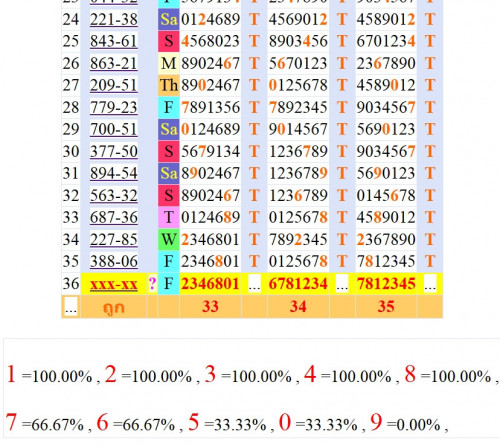Click the red digit 7 with 66.67%
This screenshot has width=500, height=446.
tap(11, 422)
